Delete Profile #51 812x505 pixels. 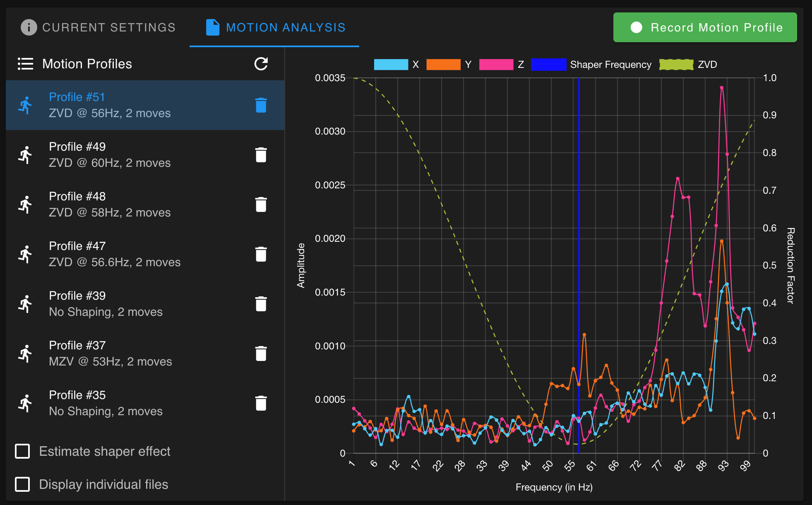pos(261,105)
